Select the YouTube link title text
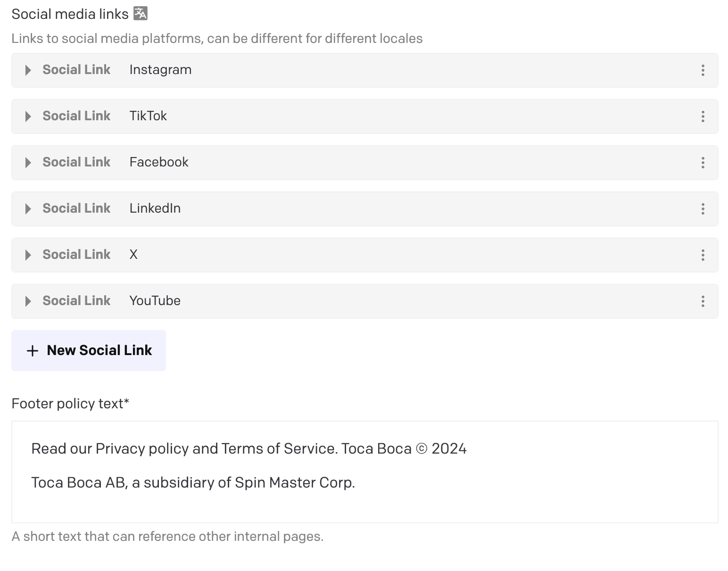Viewport: 728px width, 571px height. [x=155, y=301]
